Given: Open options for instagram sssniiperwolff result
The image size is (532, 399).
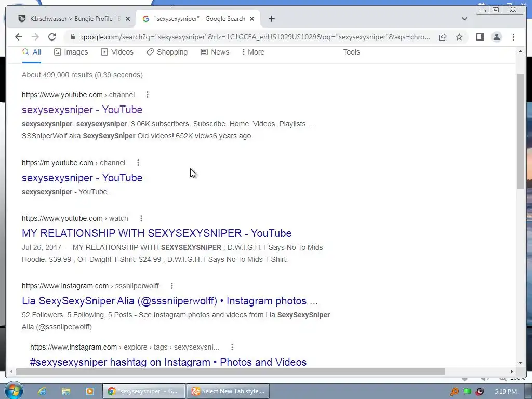Looking at the screenshot, I should click(x=172, y=286).
